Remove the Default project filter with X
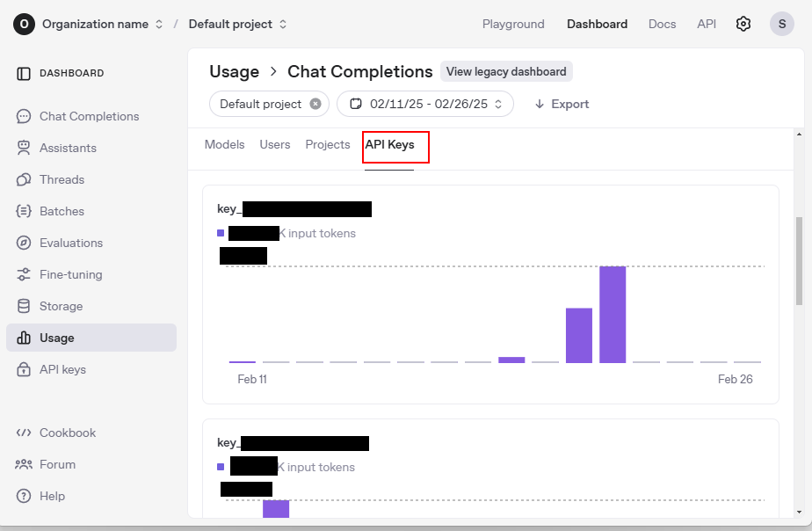Screen dimensions: 812x531 [315, 104]
